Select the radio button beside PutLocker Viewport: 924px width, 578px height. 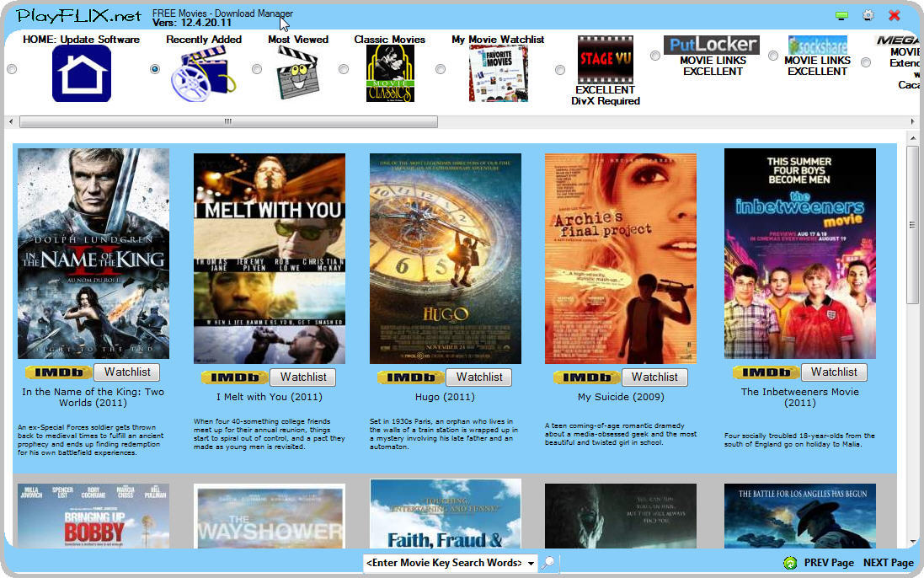point(654,55)
